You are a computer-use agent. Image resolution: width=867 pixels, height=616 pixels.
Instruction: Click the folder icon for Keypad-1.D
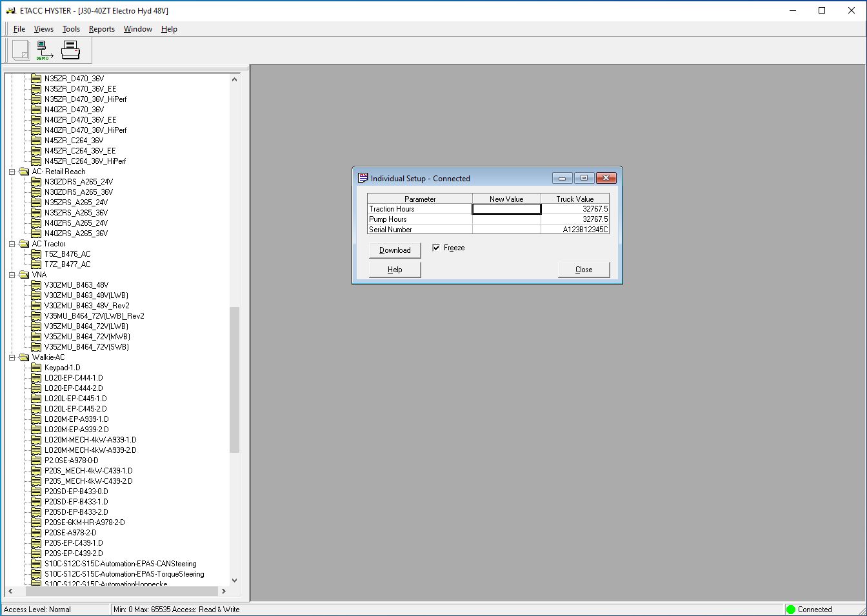point(37,368)
